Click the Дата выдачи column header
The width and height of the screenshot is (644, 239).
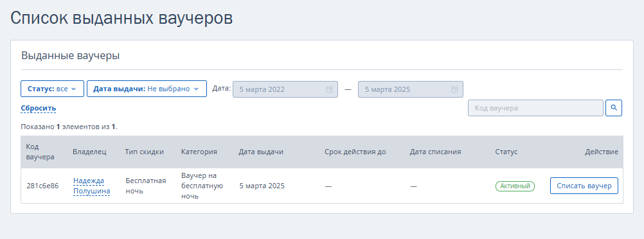(261, 152)
